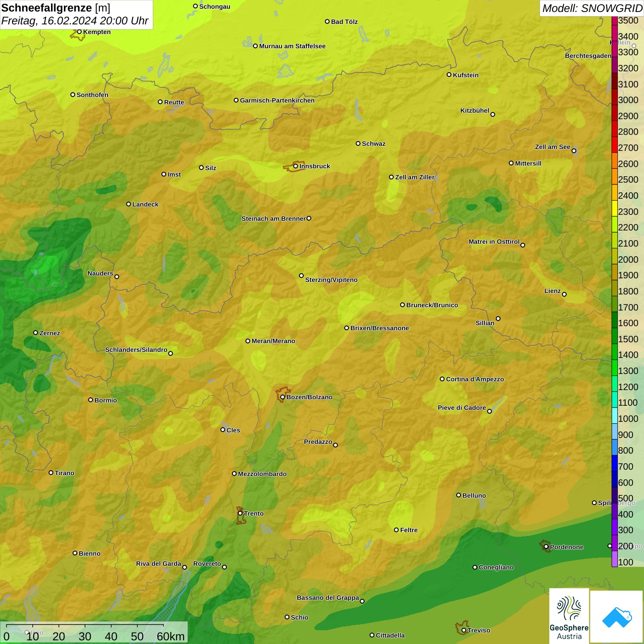The width and height of the screenshot is (644, 644).
Task: Click the Schwaz town label
Action: click(374, 144)
